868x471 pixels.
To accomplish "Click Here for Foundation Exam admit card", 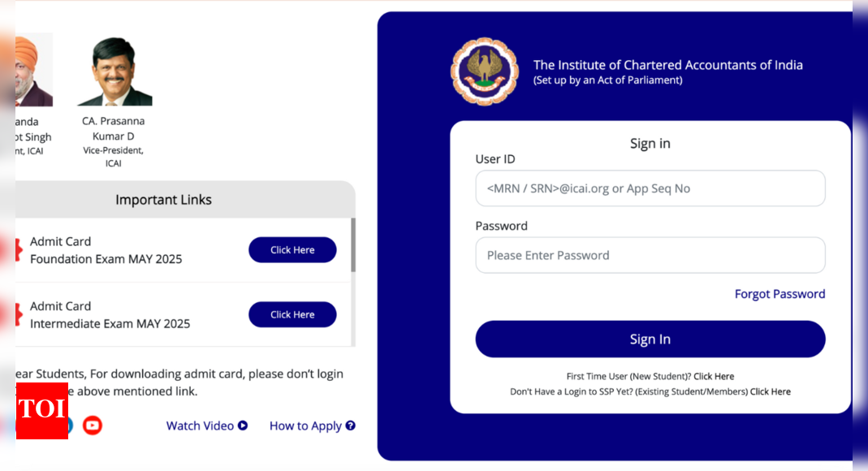I will [292, 250].
